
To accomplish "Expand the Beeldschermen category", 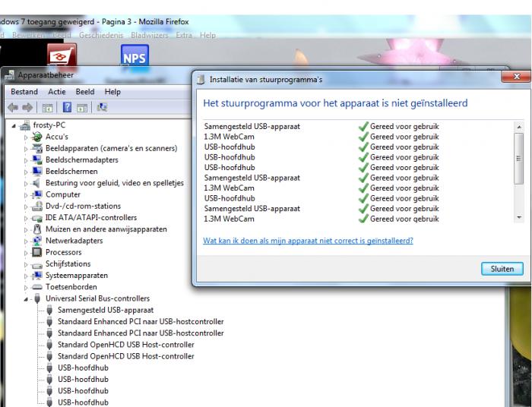I will coord(26,172).
